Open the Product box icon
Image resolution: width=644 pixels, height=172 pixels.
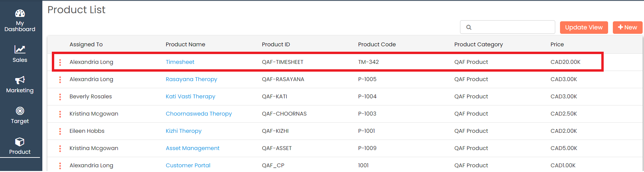tap(20, 142)
